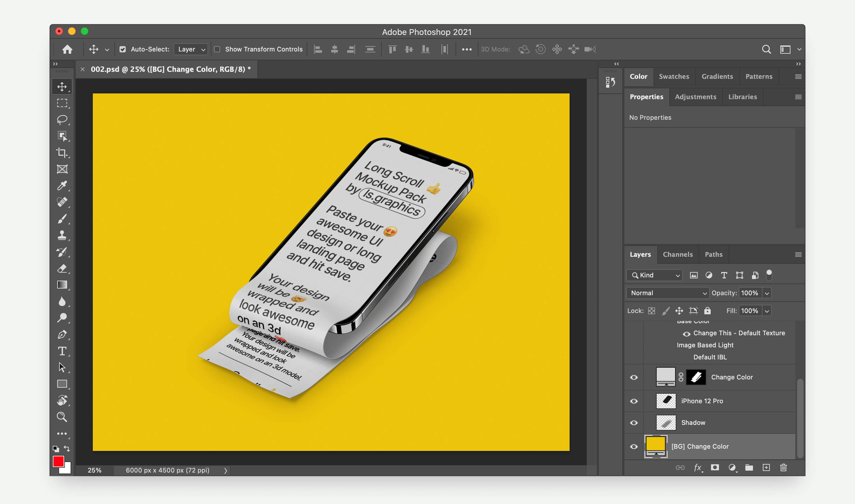Switch to the Swatches tab
The image size is (855, 504).
(x=674, y=76)
